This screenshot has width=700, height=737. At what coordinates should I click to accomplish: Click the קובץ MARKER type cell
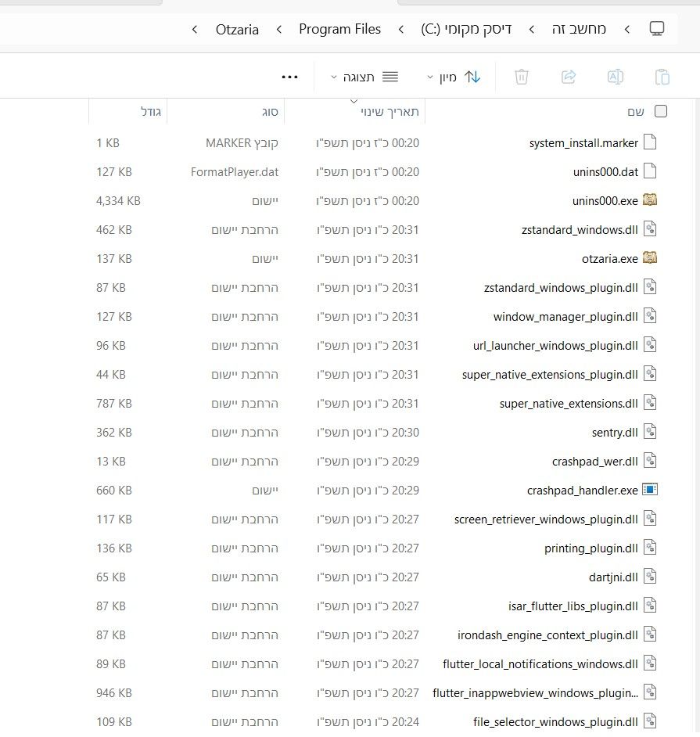242,143
